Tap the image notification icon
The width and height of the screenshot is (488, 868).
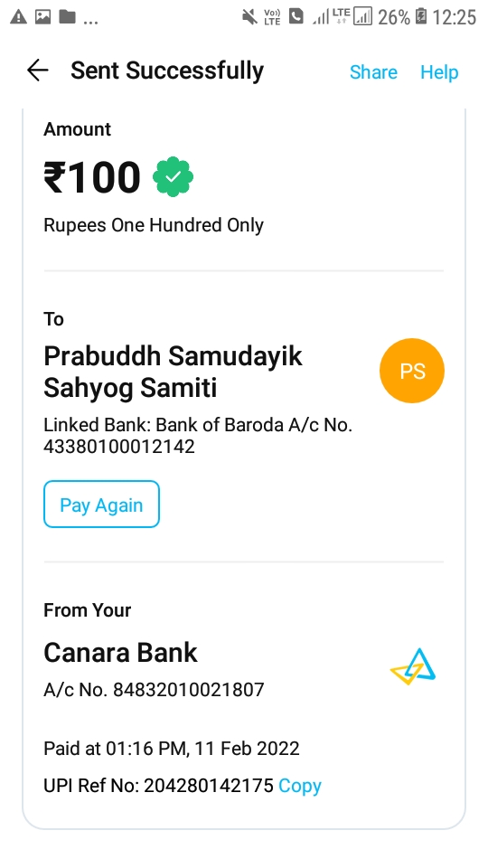(x=42, y=17)
